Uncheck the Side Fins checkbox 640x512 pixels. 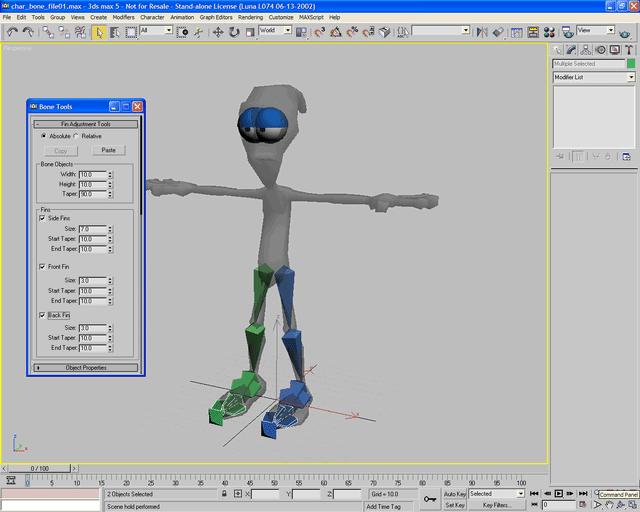click(x=42, y=218)
